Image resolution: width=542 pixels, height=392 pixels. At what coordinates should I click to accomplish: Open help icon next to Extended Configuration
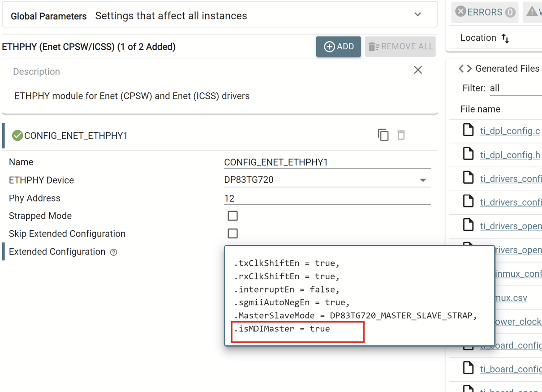114,252
